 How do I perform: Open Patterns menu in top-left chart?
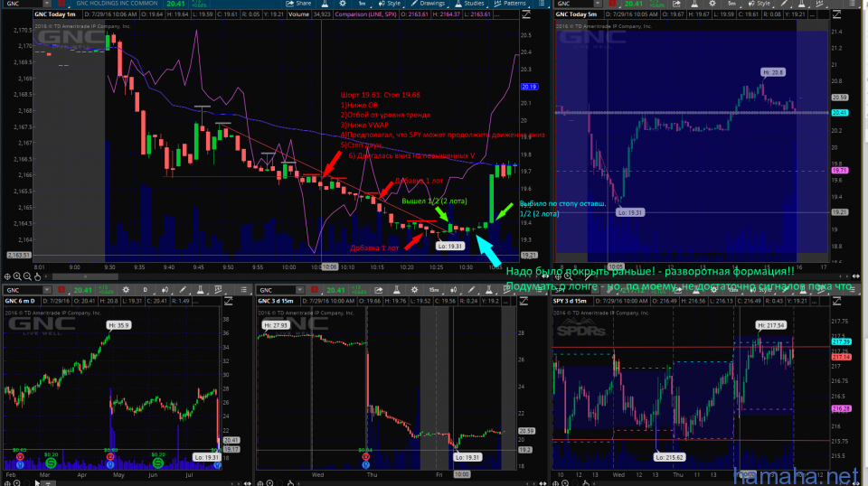[510, 4]
